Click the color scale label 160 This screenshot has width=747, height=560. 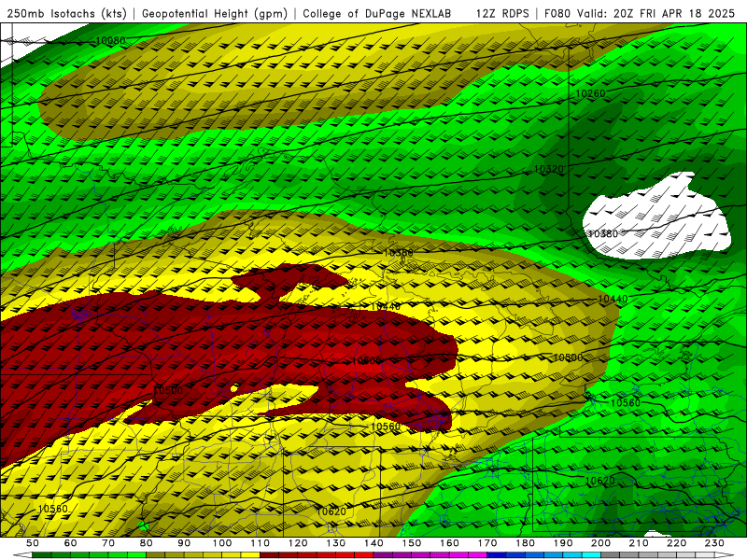coord(450,543)
